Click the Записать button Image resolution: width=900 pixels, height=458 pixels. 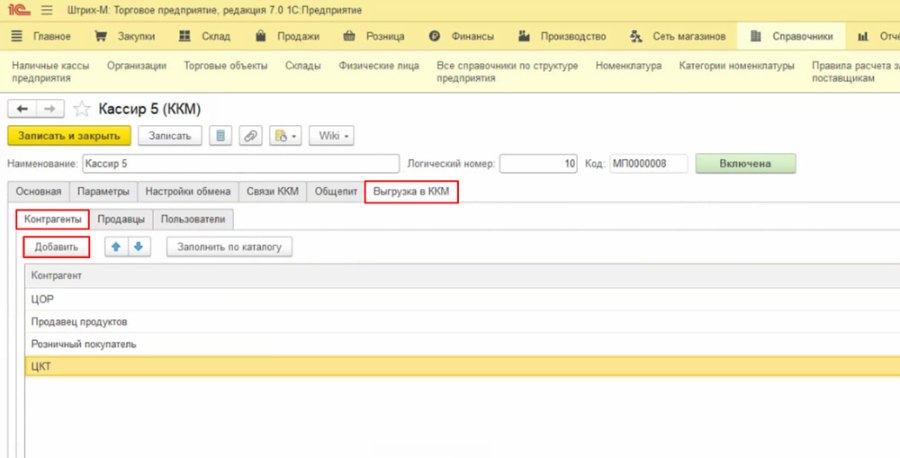tap(170, 136)
